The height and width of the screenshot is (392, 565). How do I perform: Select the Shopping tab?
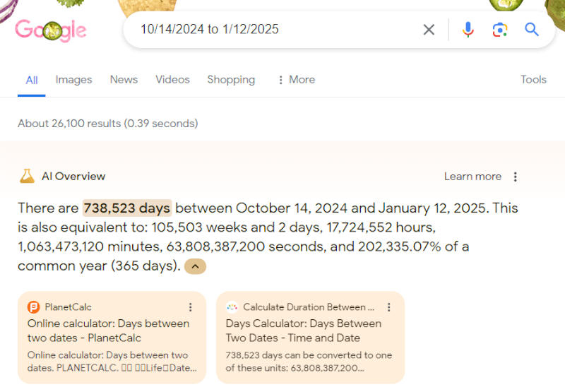tap(231, 80)
